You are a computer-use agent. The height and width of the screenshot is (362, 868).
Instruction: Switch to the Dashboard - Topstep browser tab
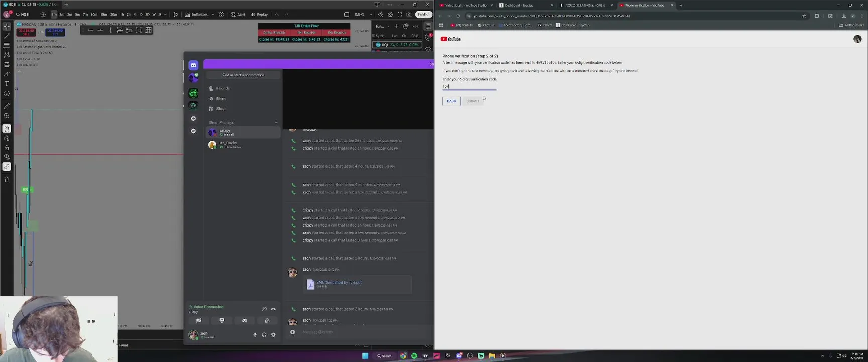[x=525, y=5]
